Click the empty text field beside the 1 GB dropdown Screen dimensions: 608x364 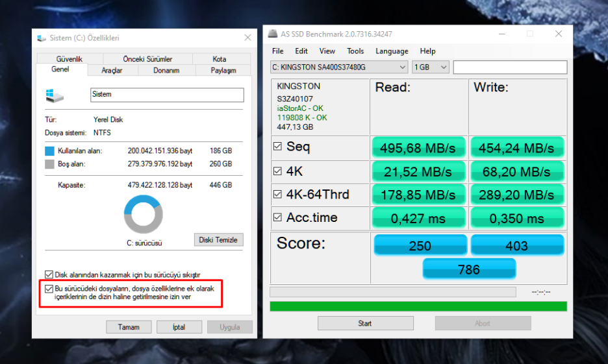pos(510,67)
